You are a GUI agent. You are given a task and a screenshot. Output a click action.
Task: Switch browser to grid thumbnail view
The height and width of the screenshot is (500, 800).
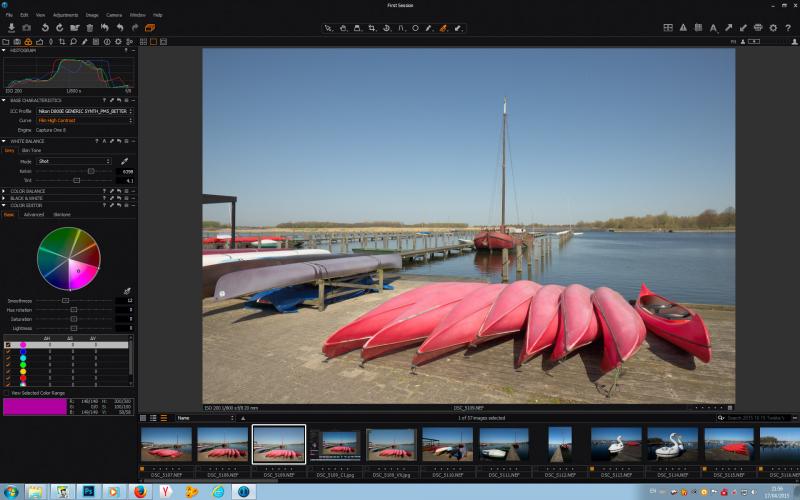(143, 418)
